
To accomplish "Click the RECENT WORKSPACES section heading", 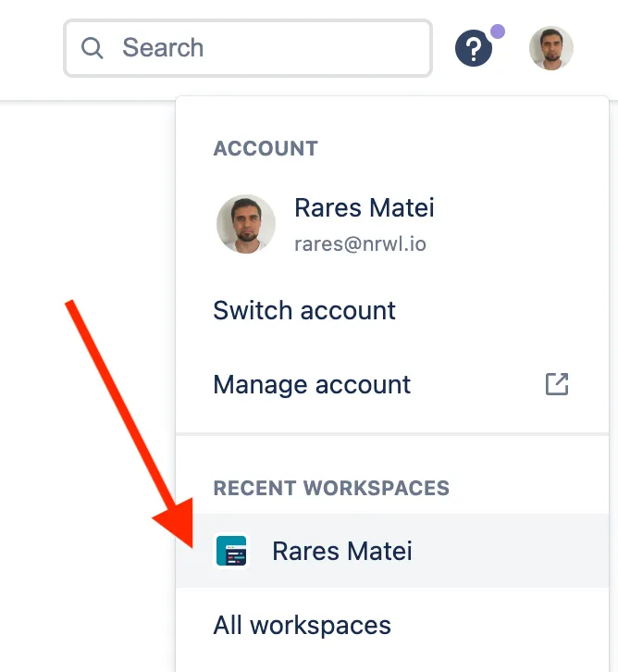I will (331, 488).
